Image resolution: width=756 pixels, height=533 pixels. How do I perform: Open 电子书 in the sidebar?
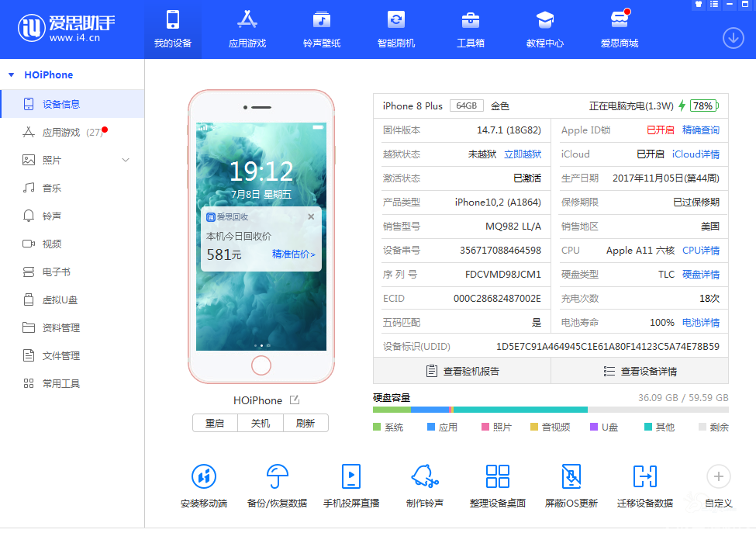72,272
